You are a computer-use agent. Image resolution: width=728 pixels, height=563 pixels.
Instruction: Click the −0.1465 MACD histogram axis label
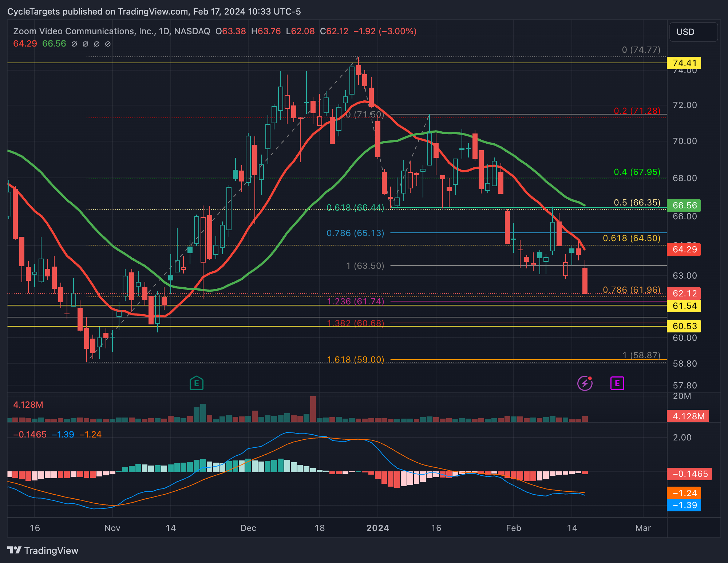689,474
